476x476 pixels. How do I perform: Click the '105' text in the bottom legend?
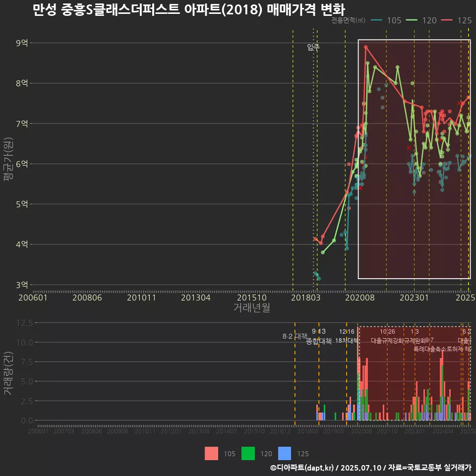click(x=230, y=454)
